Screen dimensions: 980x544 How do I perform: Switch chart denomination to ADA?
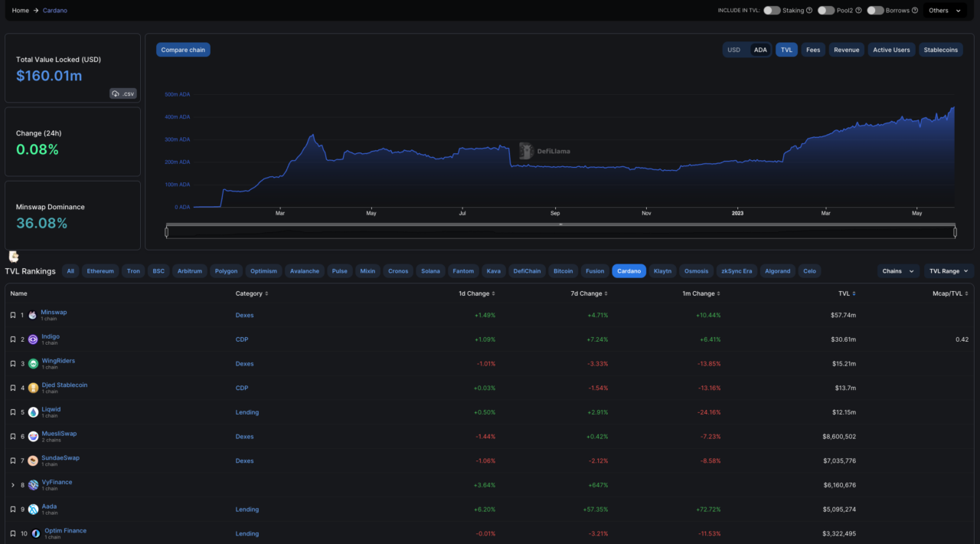[x=760, y=50]
